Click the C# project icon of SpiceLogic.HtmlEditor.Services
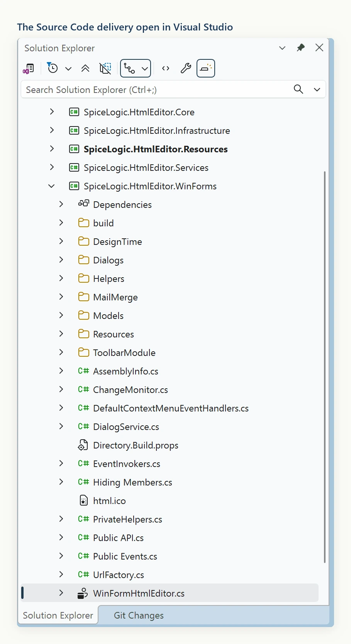This screenshot has width=351, height=644. (74, 167)
